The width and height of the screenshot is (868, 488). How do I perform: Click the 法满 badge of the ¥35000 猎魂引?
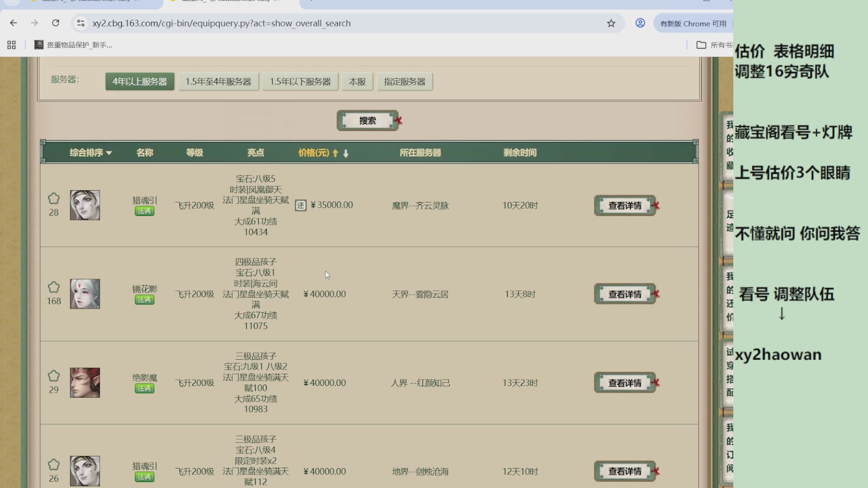pos(145,211)
